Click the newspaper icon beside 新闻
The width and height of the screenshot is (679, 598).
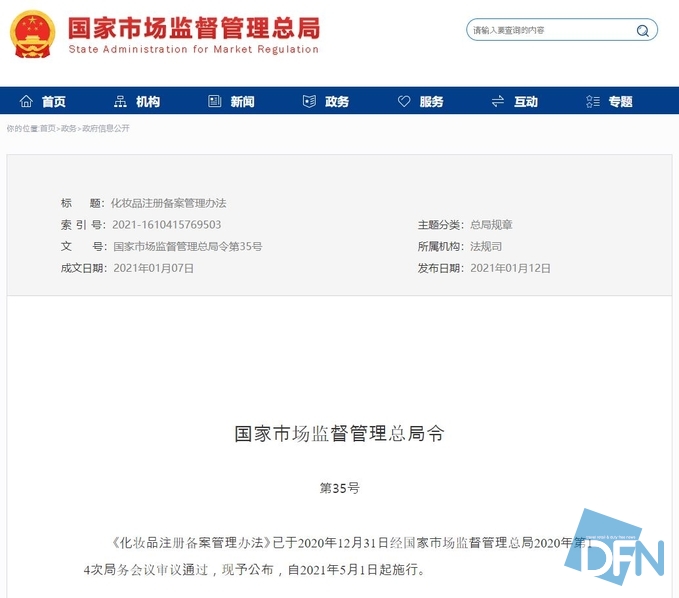coord(214,101)
